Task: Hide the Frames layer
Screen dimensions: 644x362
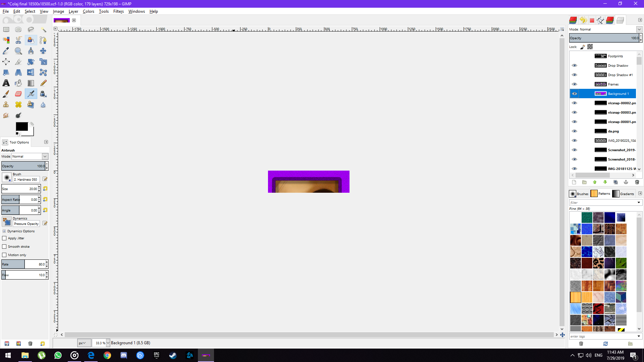Action: click(x=574, y=84)
